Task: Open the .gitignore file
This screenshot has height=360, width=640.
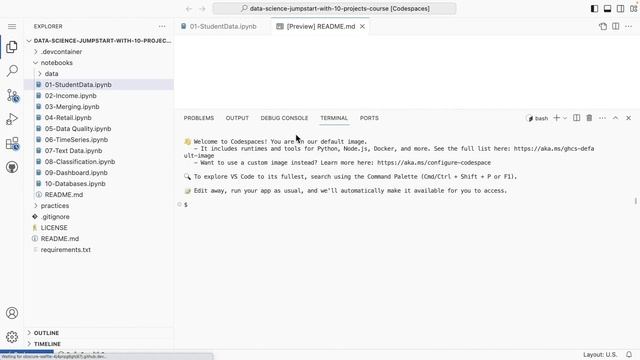Action: 99,217
